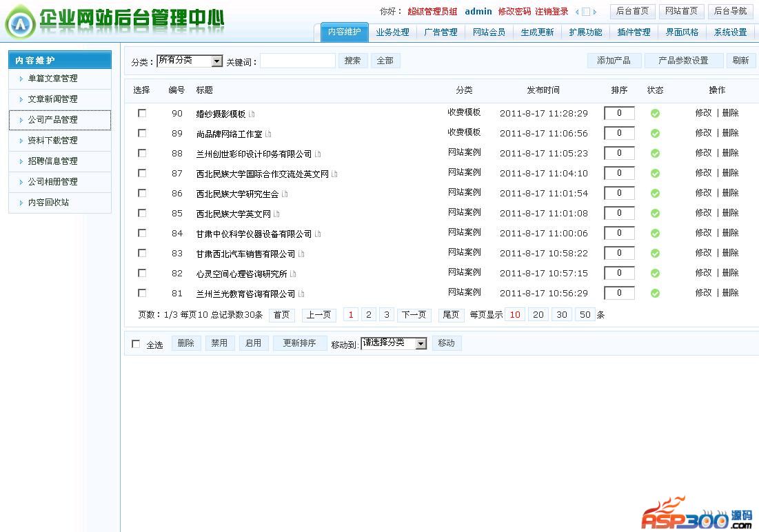The width and height of the screenshot is (759, 532).
Task: Switch to the 业务处理 tab
Action: tap(392, 32)
